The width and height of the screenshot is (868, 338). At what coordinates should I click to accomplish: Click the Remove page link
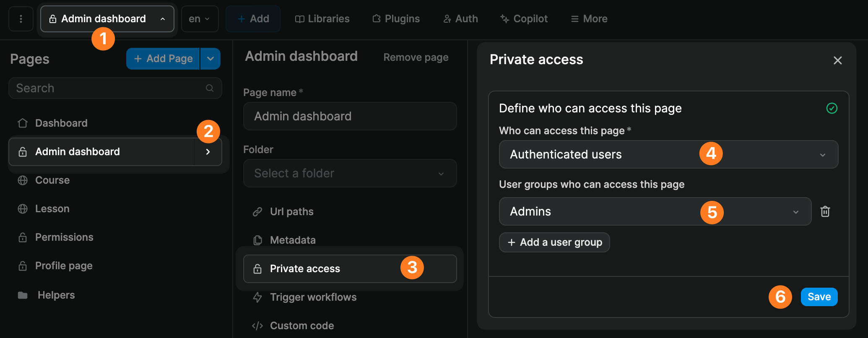(x=416, y=57)
